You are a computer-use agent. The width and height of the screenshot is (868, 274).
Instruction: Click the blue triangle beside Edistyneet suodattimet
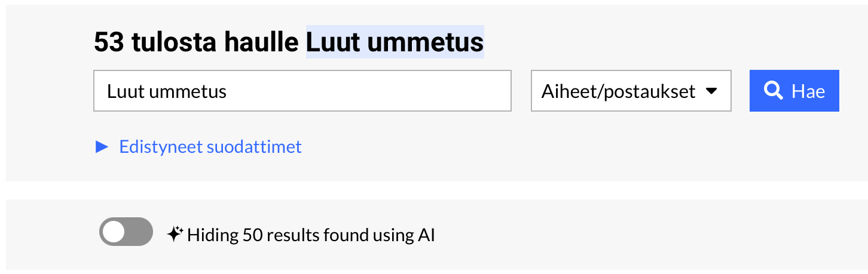point(102,147)
